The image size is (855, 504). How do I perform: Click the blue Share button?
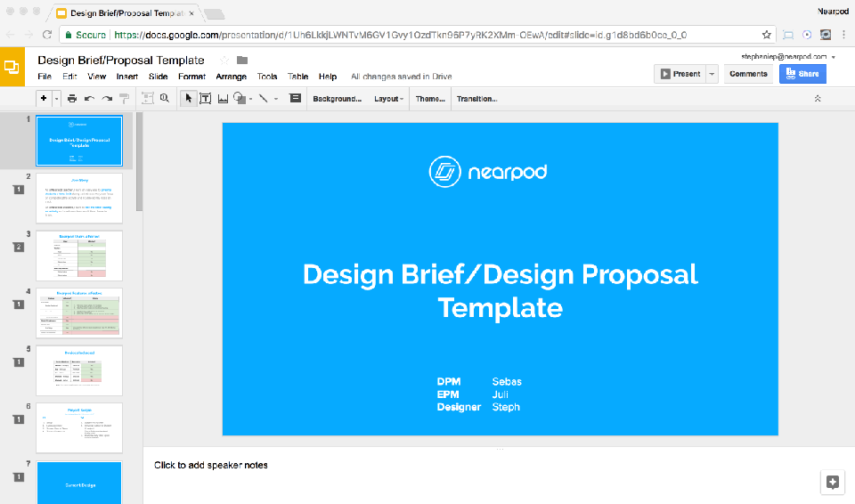coord(802,74)
